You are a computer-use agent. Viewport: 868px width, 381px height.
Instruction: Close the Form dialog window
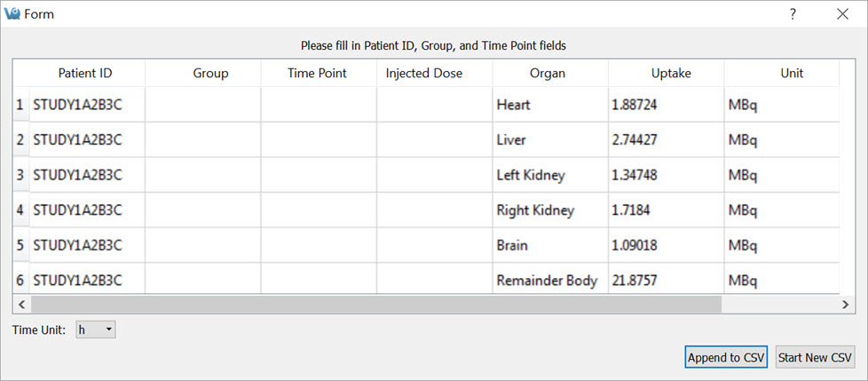[x=842, y=14]
